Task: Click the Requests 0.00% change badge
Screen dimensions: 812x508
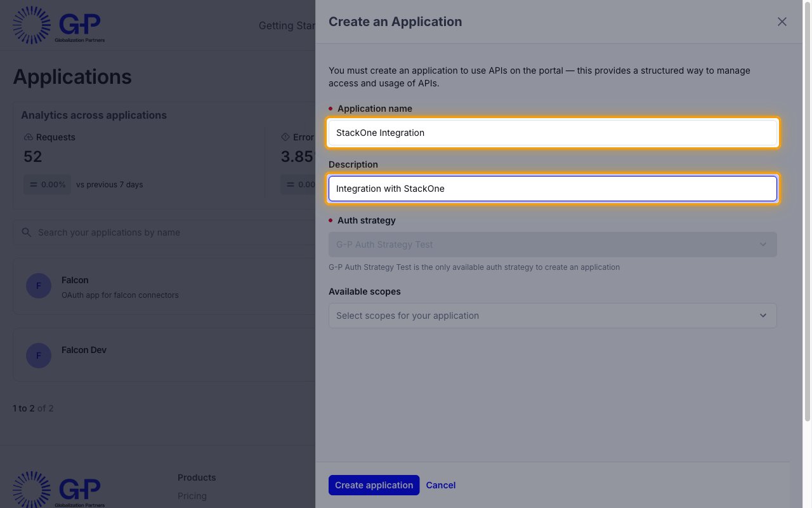Action: [x=47, y=185]
